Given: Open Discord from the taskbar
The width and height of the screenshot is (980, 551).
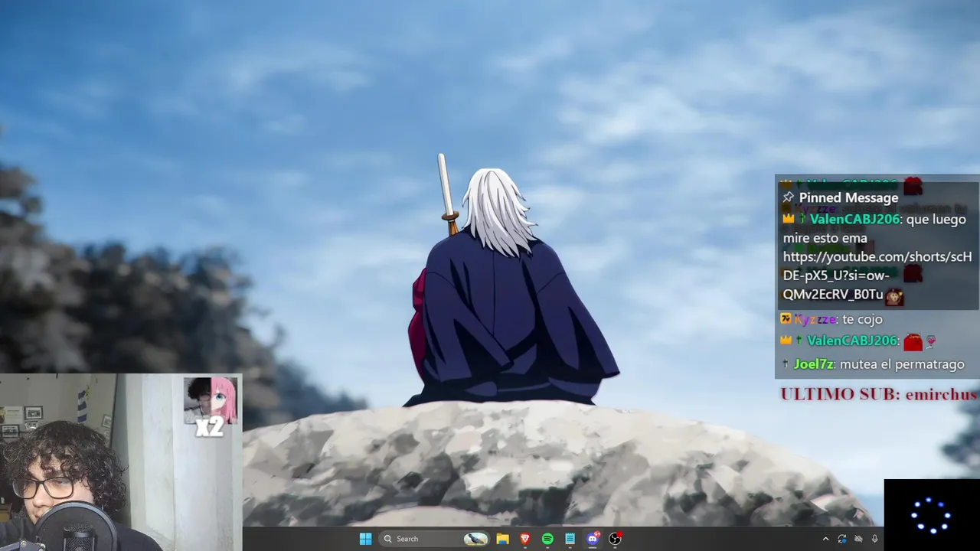Looking at the screenshot, I should click(593, 539).
